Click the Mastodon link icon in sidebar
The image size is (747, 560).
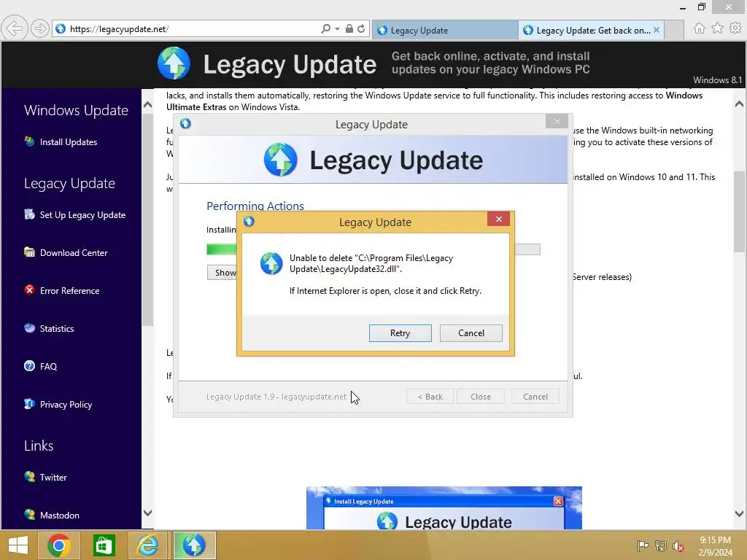coord(29,515)
